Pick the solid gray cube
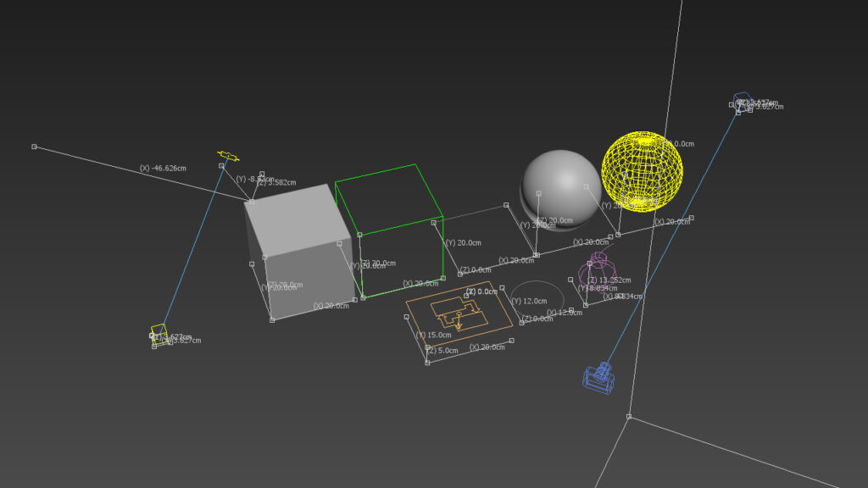 pos(299,252)
